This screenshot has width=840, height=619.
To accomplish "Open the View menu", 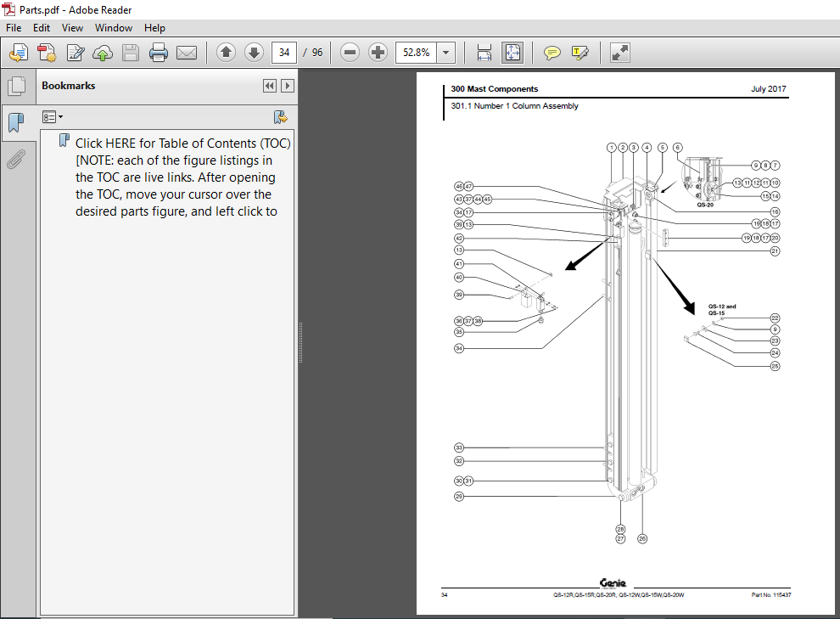I will (72, 28).
